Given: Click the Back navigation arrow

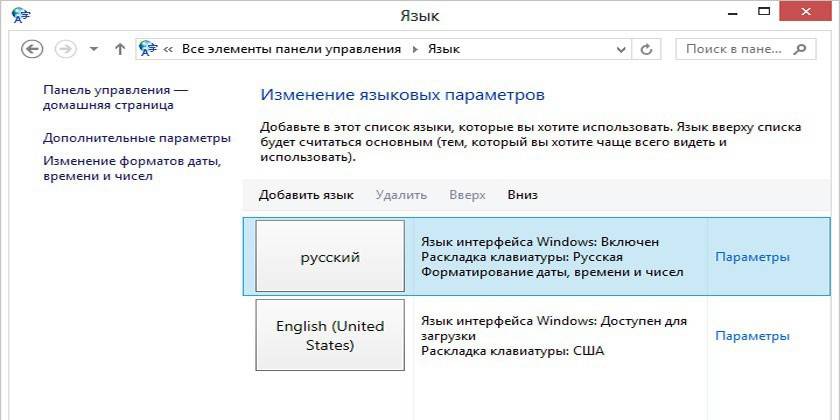Looking at the screenshot, I should 31,49.
